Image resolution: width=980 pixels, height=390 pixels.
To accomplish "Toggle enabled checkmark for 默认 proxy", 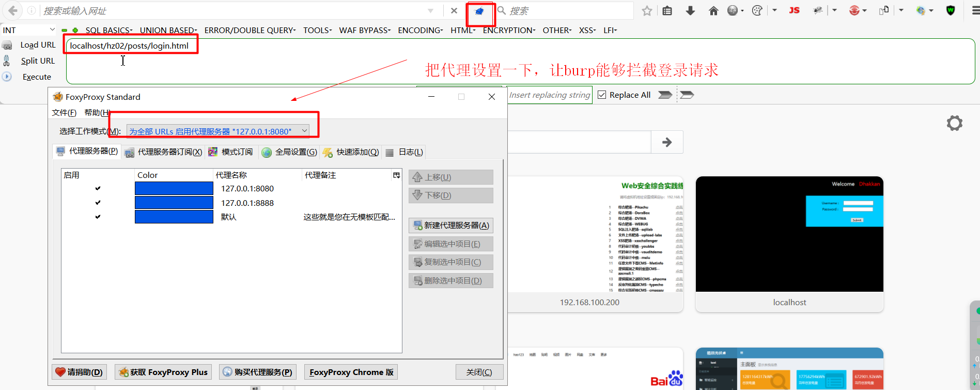I will 98,217.
